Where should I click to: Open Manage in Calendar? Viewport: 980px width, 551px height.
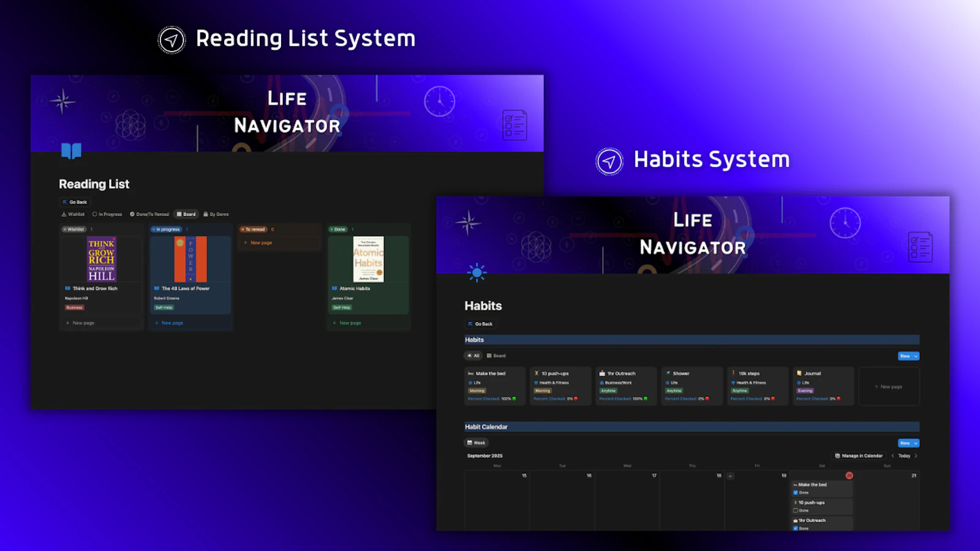coord(859,455)
